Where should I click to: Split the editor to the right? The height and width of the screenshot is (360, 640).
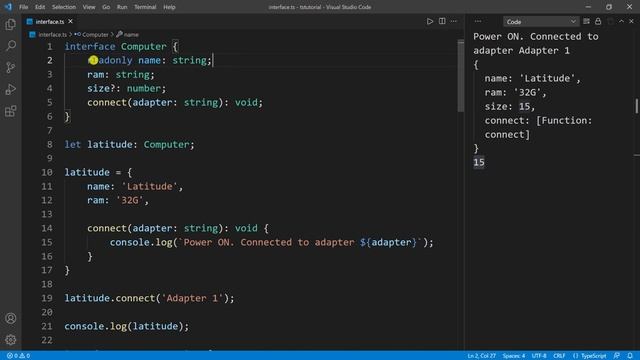(x=442, y=21)
